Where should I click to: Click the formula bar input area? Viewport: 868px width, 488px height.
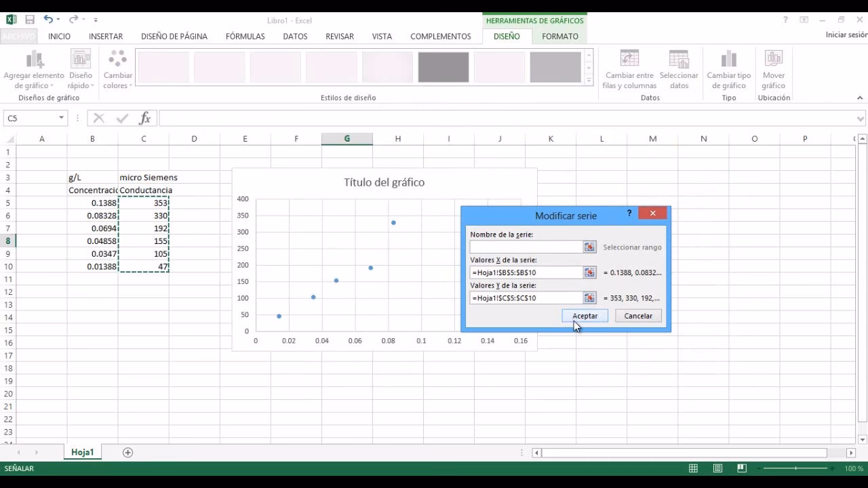507,118
